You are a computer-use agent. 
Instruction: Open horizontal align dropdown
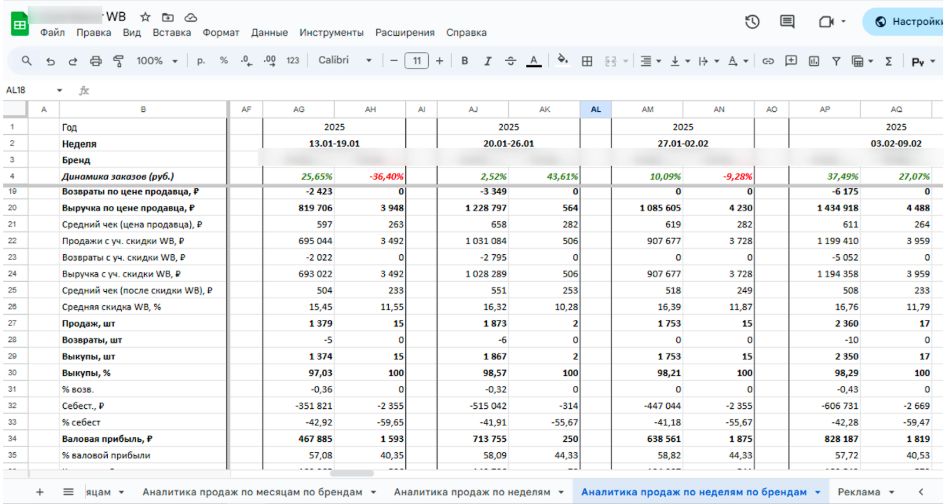(x=650, y=60)
